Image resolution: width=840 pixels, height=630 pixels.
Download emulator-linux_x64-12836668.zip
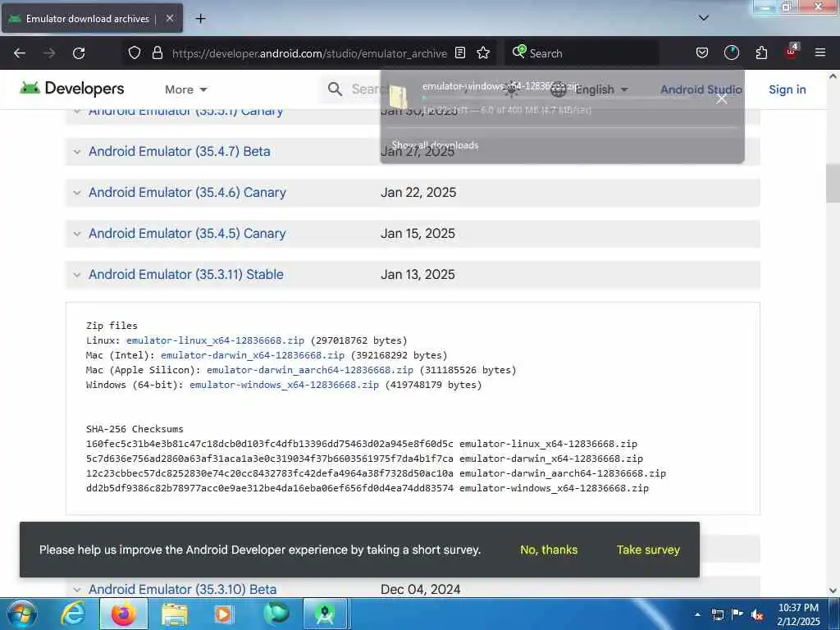point(216,340)
